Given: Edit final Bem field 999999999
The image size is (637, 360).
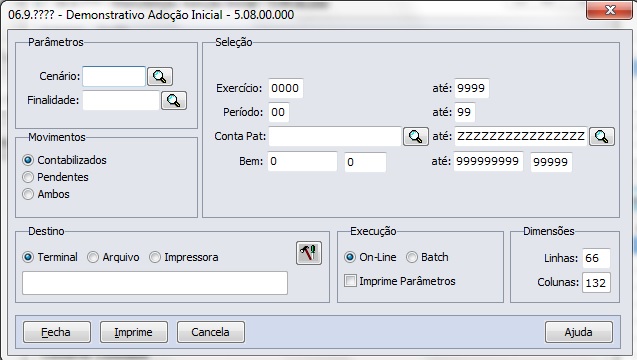Looking at the screenshot, I should [x=488, y=161].
